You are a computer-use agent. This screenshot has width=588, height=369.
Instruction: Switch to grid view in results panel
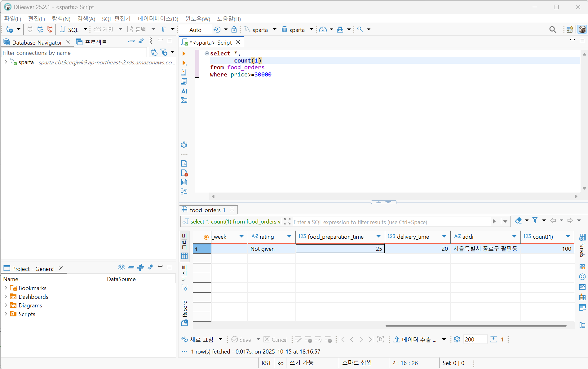[x=184, y=256]
